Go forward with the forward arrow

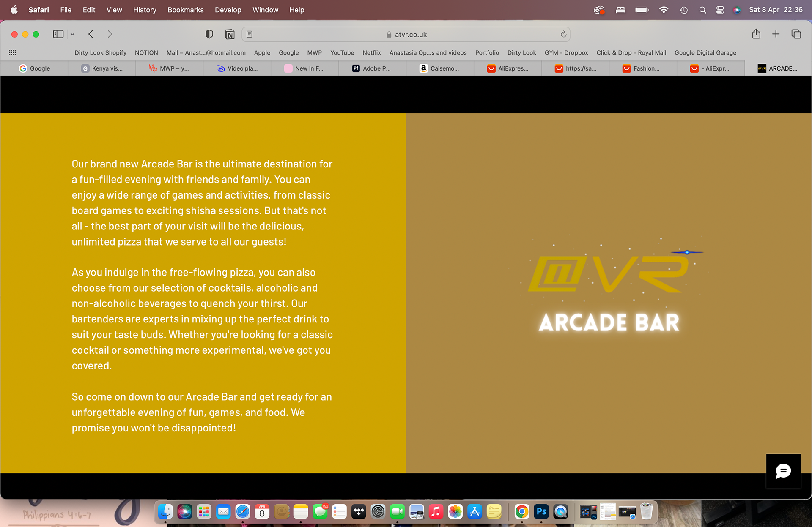110,34
